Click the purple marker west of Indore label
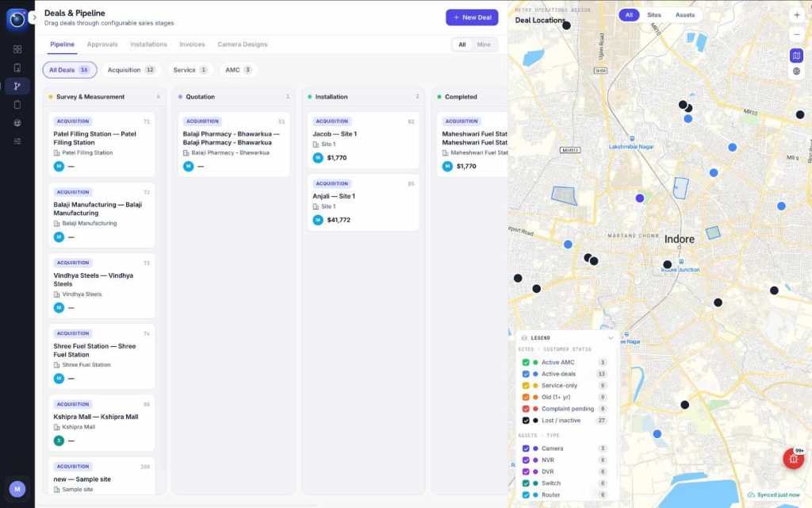The image size is (812, 508). click(x=640, y=198)
